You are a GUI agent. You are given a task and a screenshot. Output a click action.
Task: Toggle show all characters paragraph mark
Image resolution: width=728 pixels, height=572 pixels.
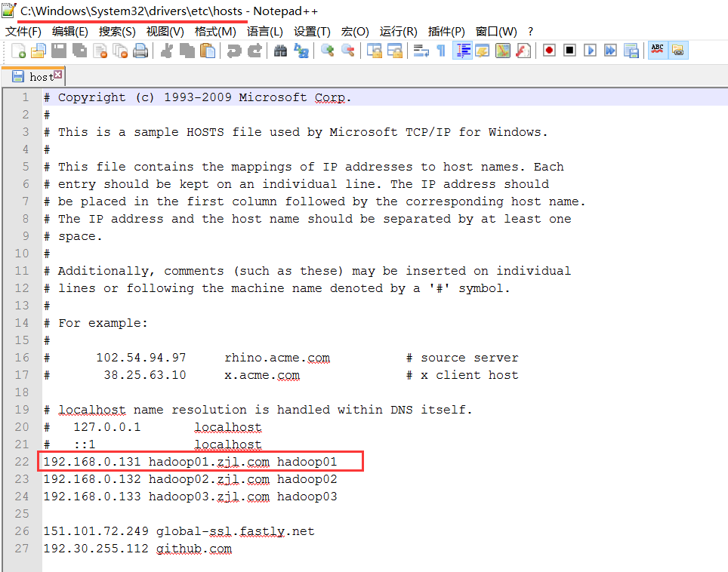tap(442, 51)
